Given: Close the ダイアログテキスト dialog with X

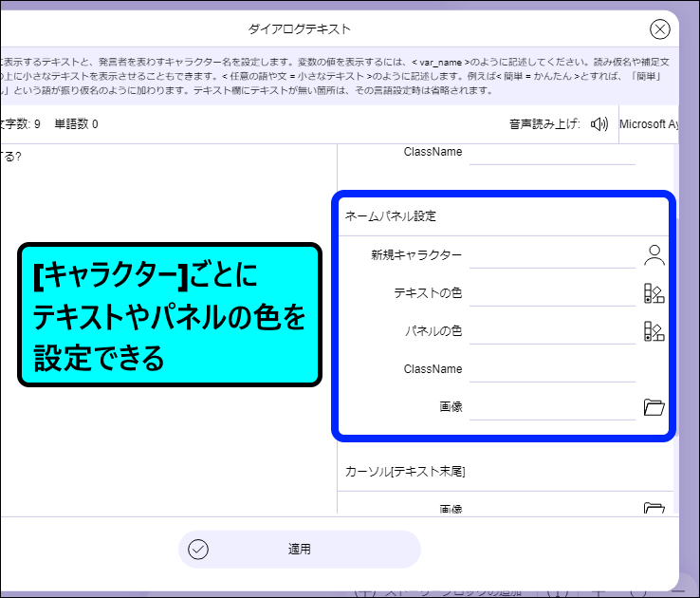Looking at the screenshot, I should coord(660,29).
